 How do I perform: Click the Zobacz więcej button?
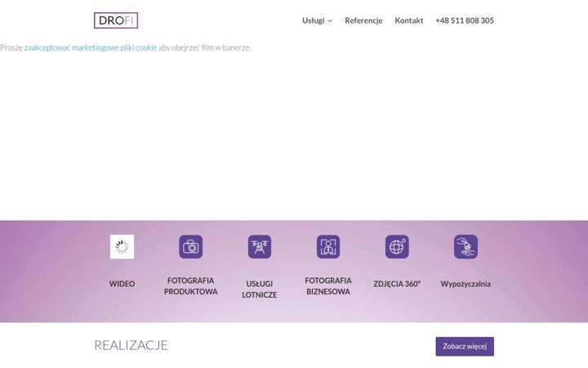[465, 346]
